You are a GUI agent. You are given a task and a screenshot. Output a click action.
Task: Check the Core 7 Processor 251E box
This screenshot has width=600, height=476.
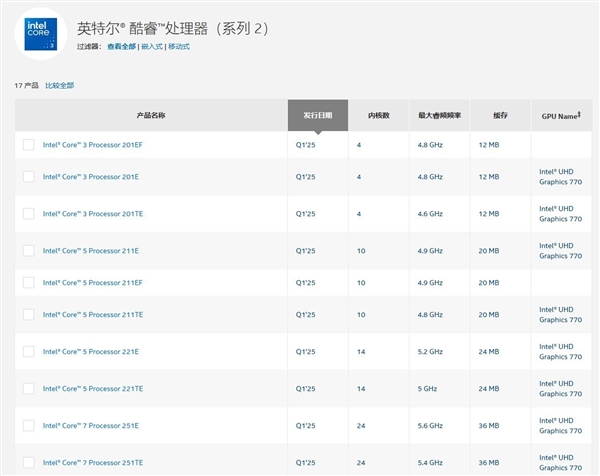[29, 425]
